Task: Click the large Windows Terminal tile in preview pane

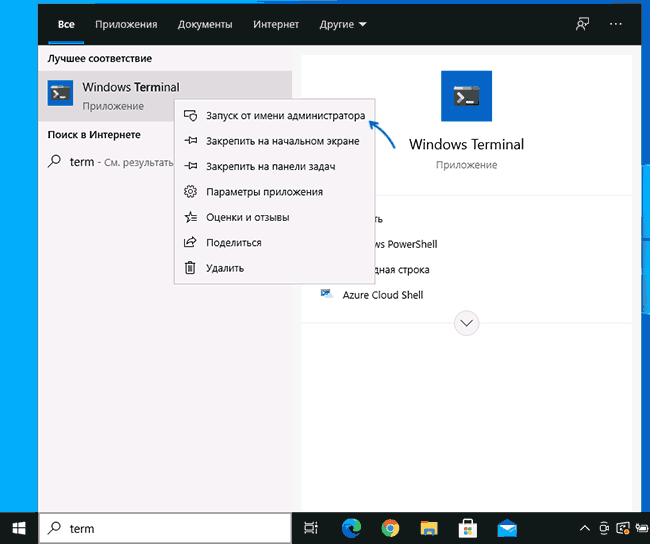Action: (x=466, y=96)
